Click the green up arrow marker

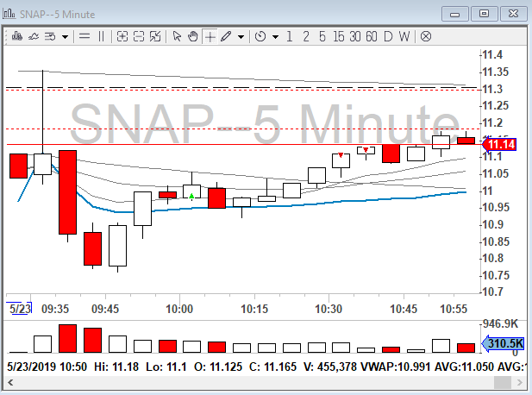(x=191, y=196)
